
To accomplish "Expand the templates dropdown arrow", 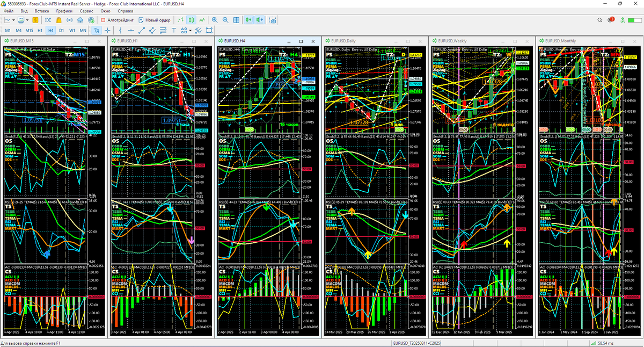I will pyautogui.click(x=27, y=20).
